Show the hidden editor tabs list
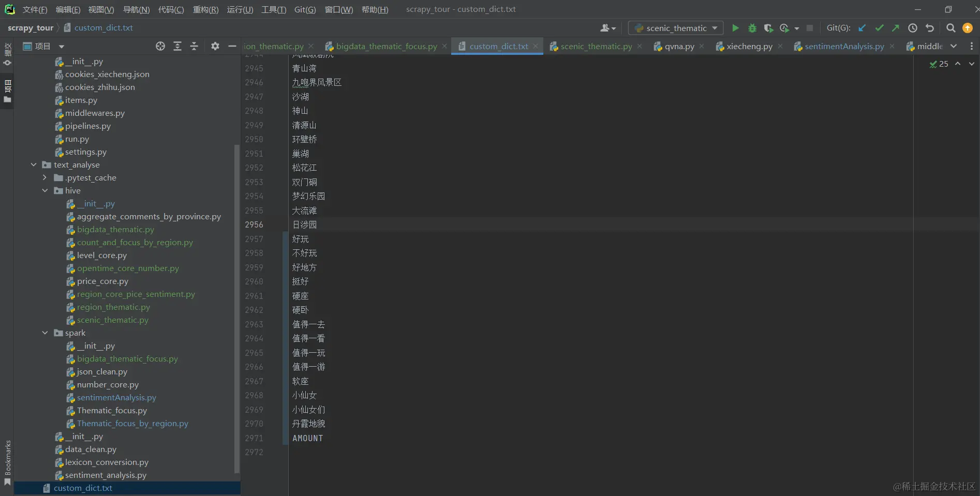 (954, 46)
